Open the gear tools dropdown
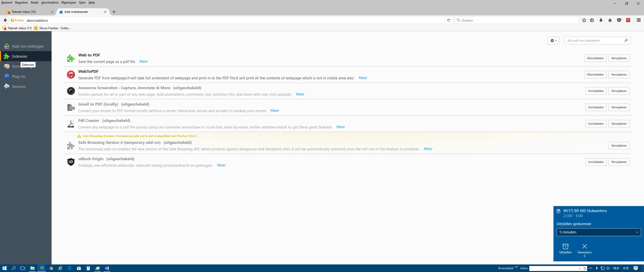 pos(553,41)
